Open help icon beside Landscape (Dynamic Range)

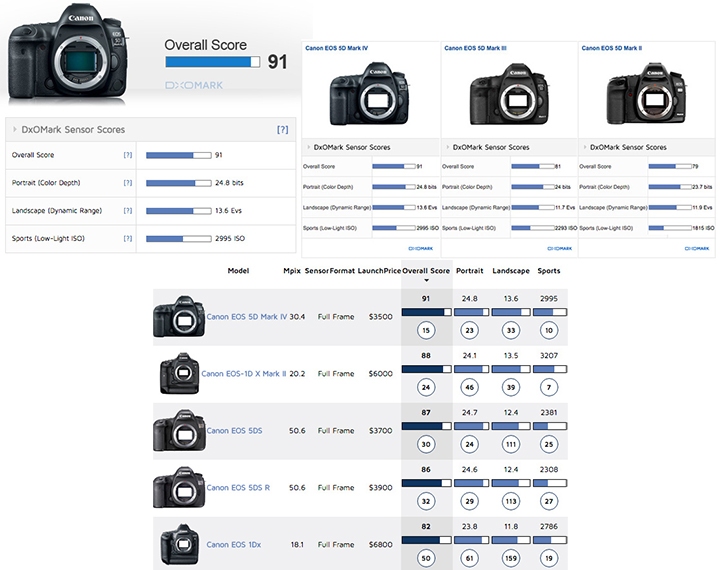point(128,211)
